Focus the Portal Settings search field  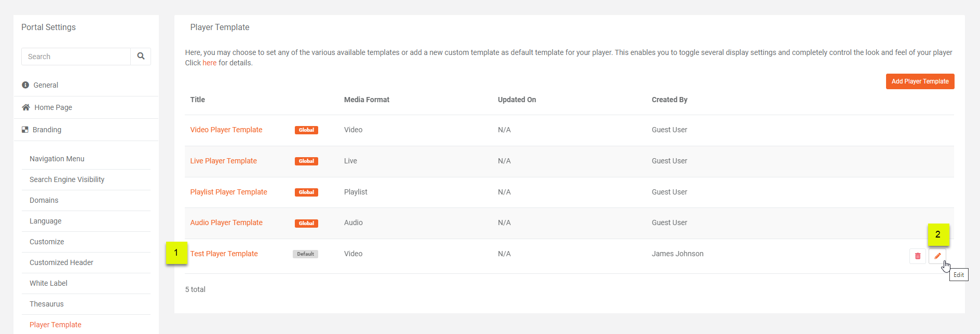click(x=76, y=57)
